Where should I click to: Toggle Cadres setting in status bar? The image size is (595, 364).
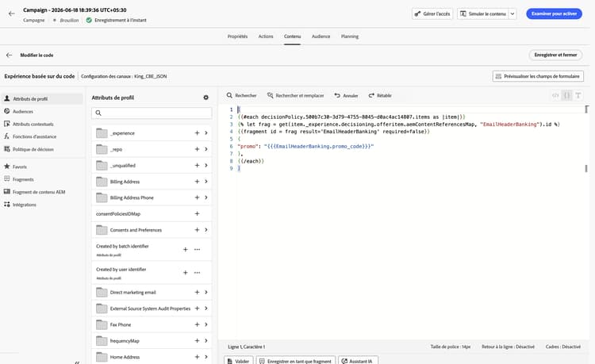[563, 347]
